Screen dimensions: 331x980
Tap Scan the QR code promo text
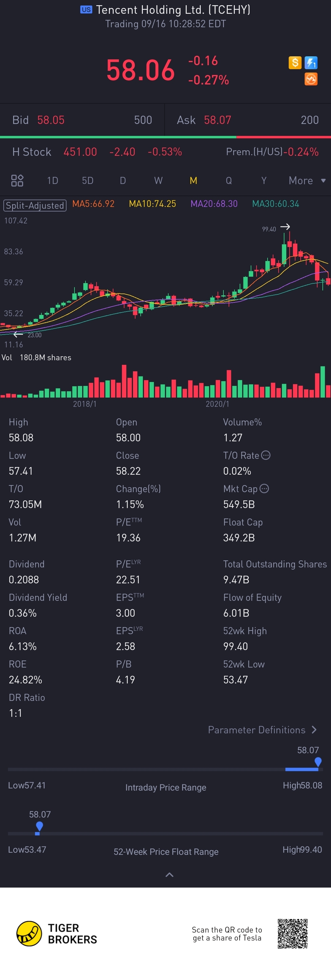coord(227,933)
